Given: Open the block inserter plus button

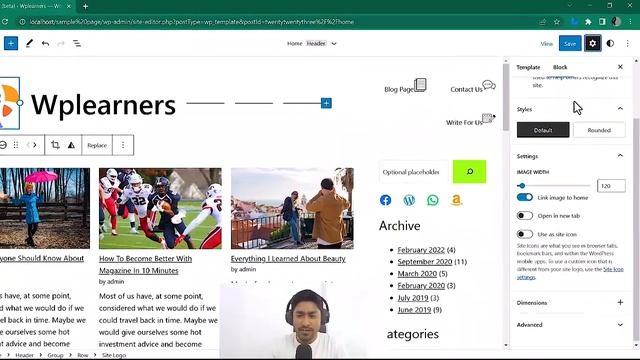Looking at the screenshot, I should click(11, 43).
